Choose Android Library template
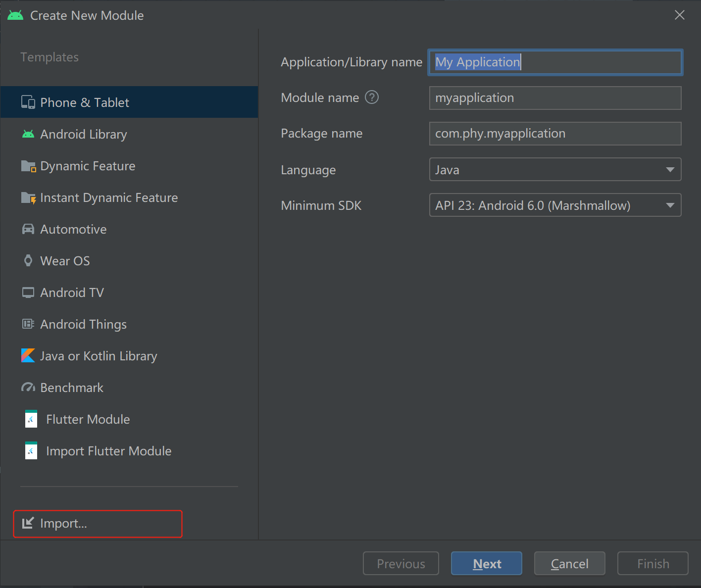Screen dimensions: 701x588 (129, 134)
